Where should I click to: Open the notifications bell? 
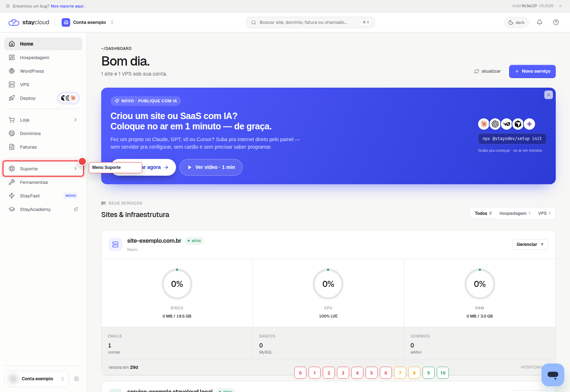pos(539,22)
